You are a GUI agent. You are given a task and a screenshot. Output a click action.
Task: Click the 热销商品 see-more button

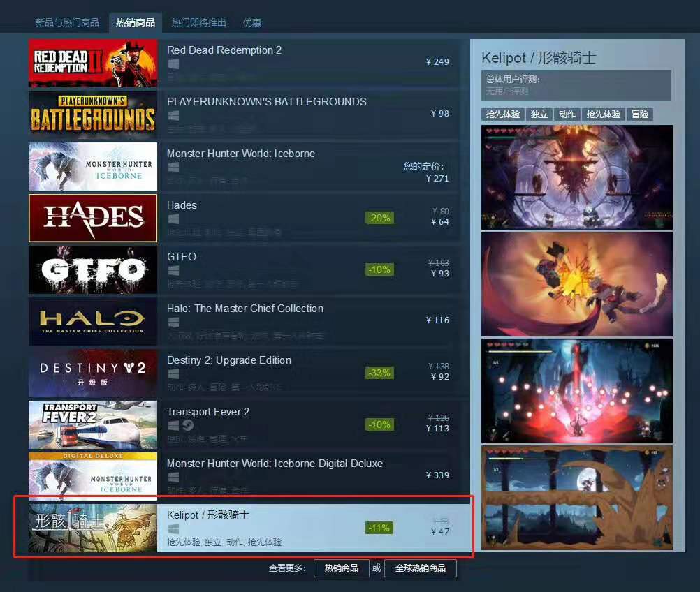pyautogui.click(x=341, y=568)
